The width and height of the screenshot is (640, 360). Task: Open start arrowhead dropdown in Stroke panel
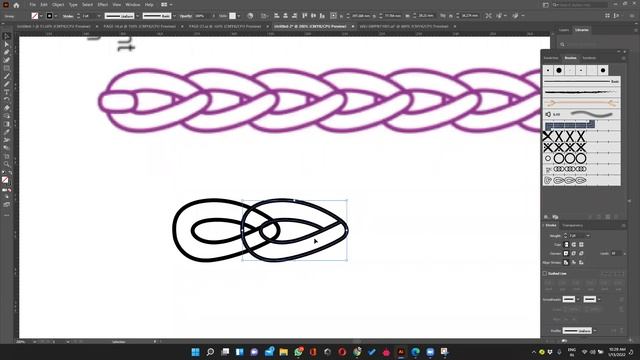click(578, 300)
